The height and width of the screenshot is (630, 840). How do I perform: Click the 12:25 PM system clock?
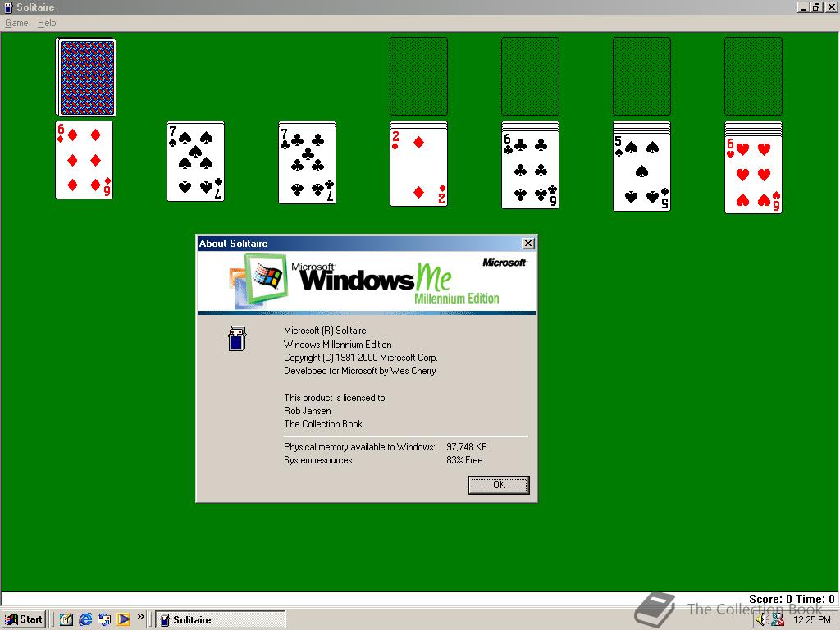click(x=811, y=620)
